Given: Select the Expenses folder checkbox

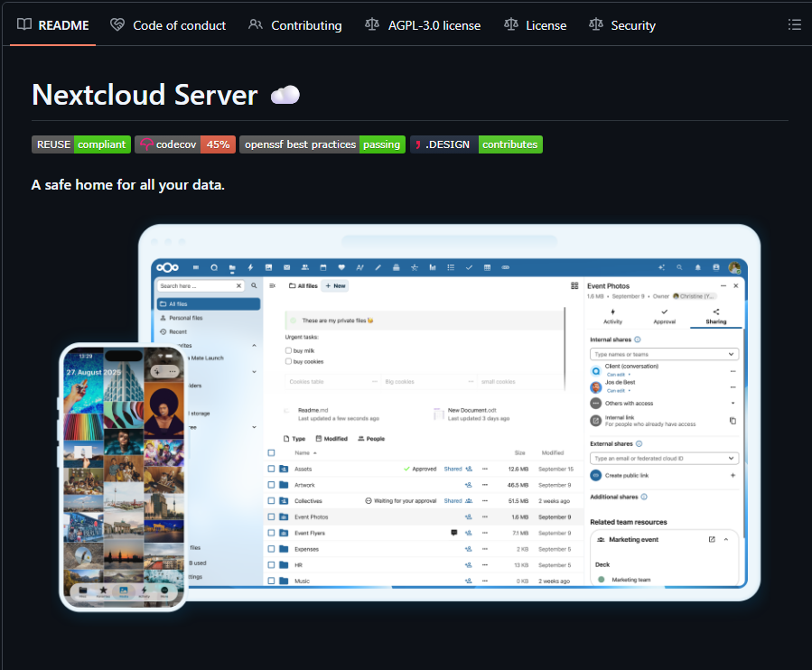Looking at the screenshot, I should coord(271,549).
